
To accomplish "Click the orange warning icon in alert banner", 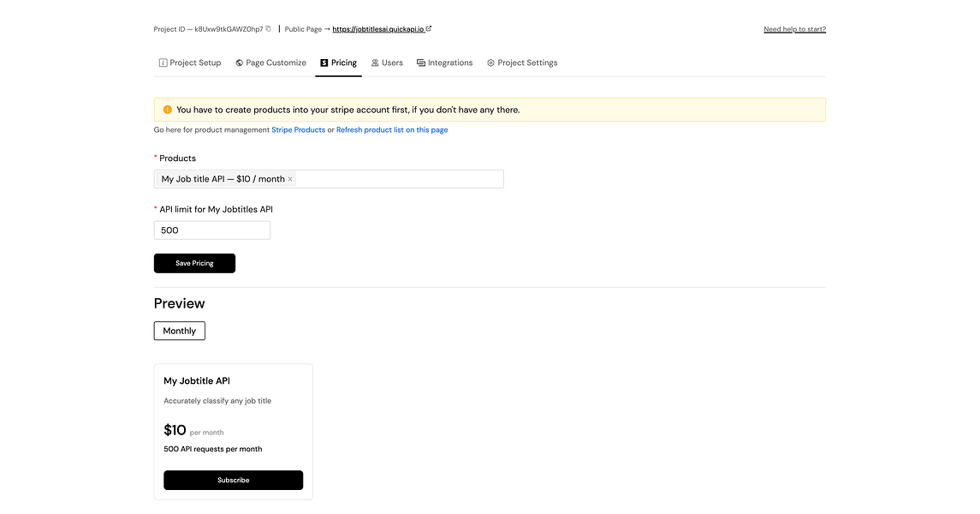I will click(167, 110).
